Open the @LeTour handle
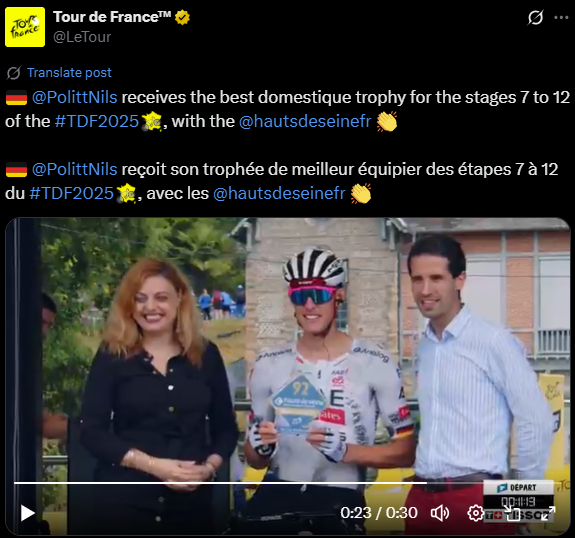 82,37
